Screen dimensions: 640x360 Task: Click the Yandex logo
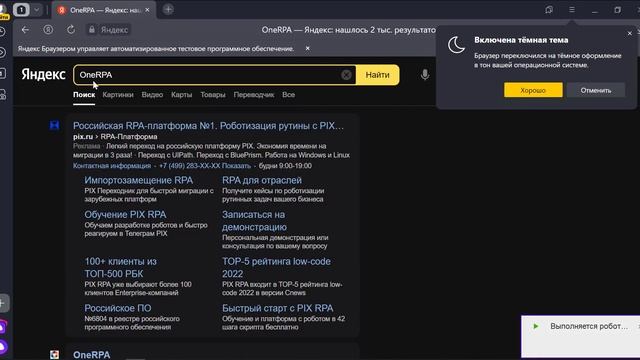43,75
